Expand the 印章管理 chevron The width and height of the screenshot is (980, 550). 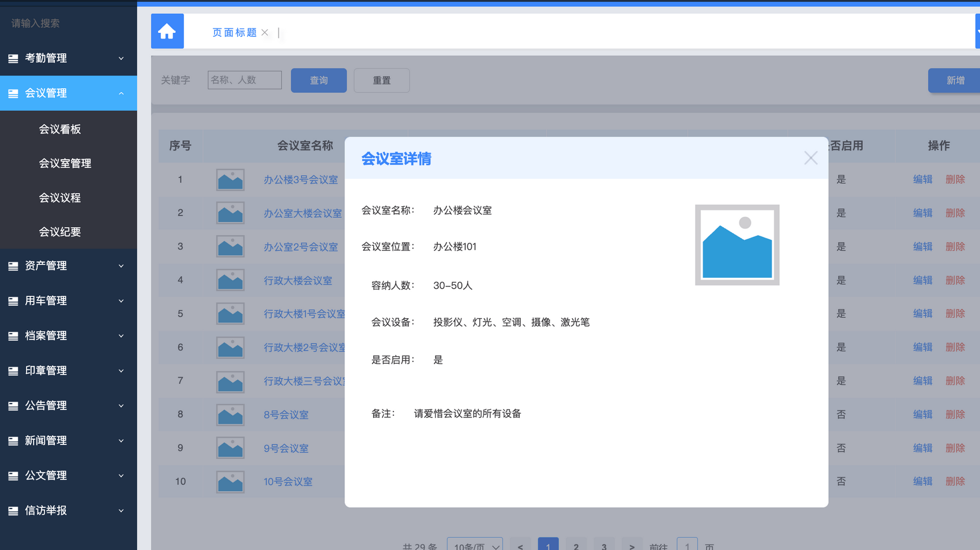pos(121,371)
